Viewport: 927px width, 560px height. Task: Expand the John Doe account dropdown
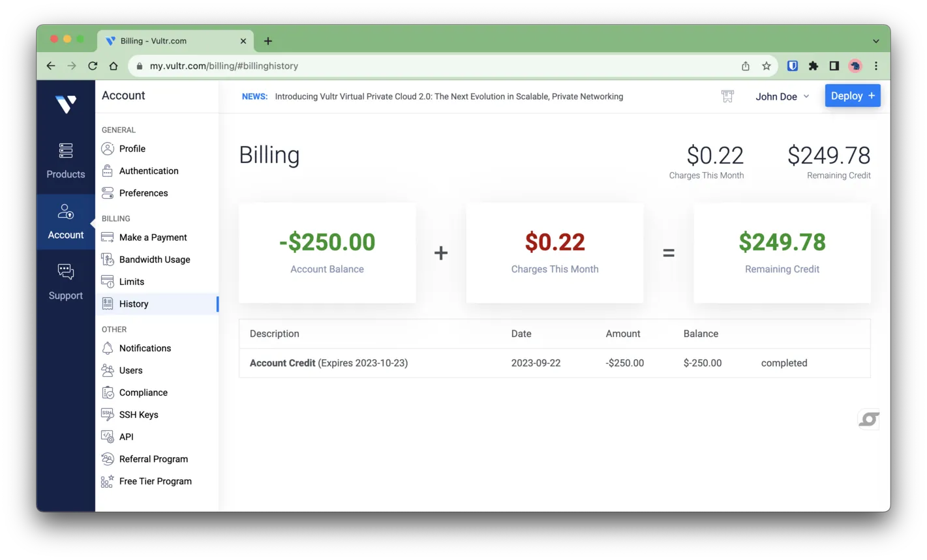click(782, 96)
